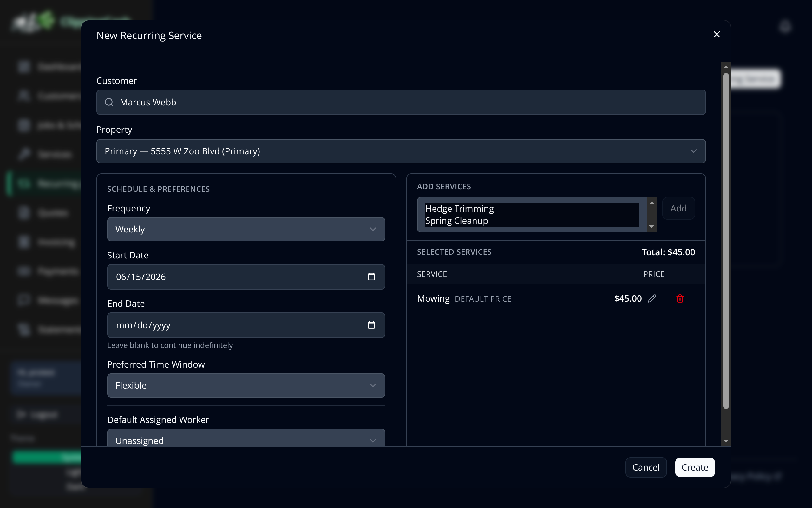The height and width of the screenshot is (508, 812).
Task: Click the SERVICE column header
Action: tap(432, 274)
